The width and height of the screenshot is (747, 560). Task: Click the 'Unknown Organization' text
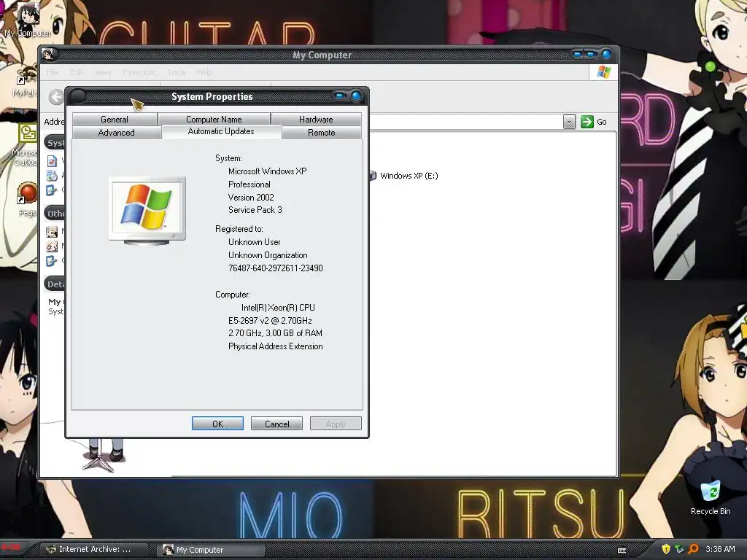(x=268, y=255)
